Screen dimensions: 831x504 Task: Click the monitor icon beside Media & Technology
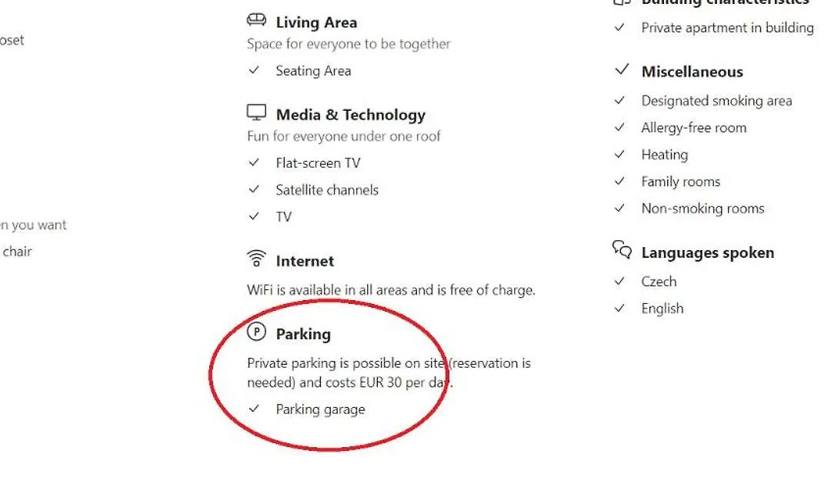click(x=256, y=112)
